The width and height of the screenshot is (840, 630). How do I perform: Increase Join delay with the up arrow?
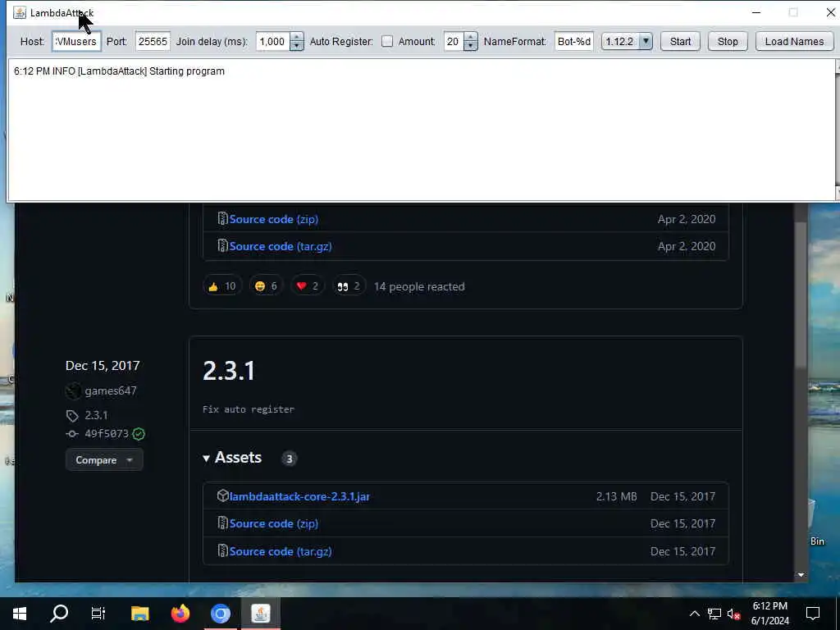(297, 37)
